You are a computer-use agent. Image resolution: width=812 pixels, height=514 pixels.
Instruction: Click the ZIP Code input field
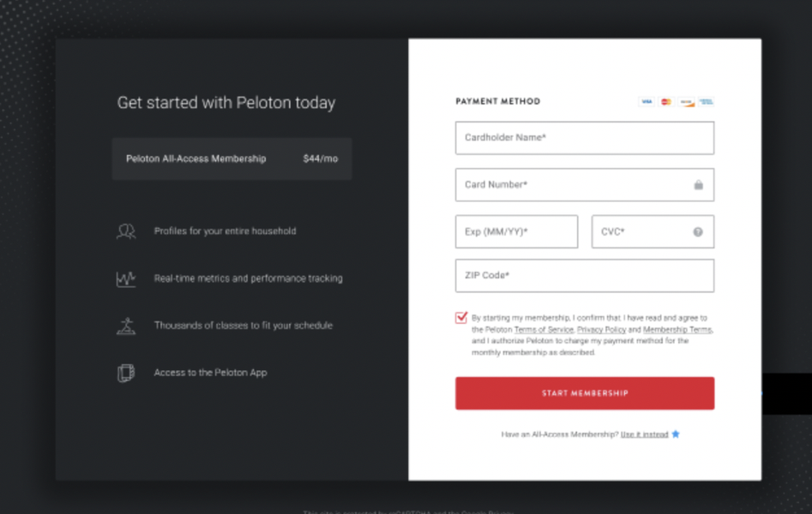(x=584, y=275)
